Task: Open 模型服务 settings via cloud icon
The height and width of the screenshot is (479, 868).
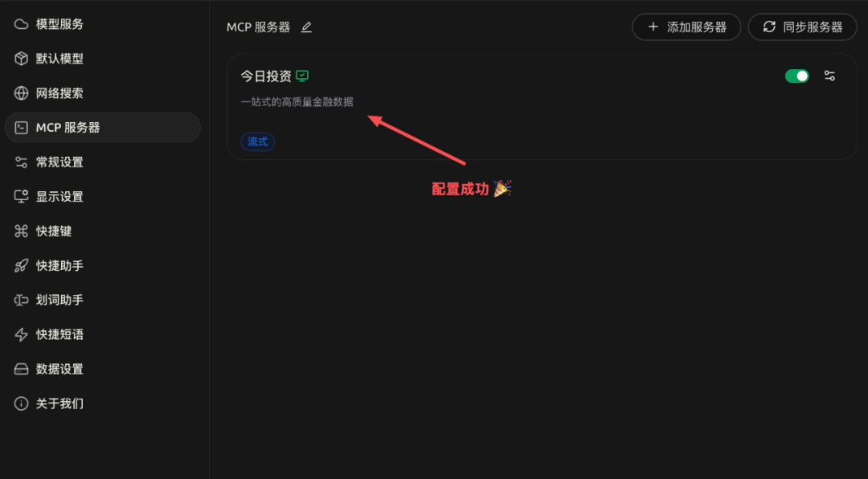Action: pyautogui.click(x=21, y=24)
